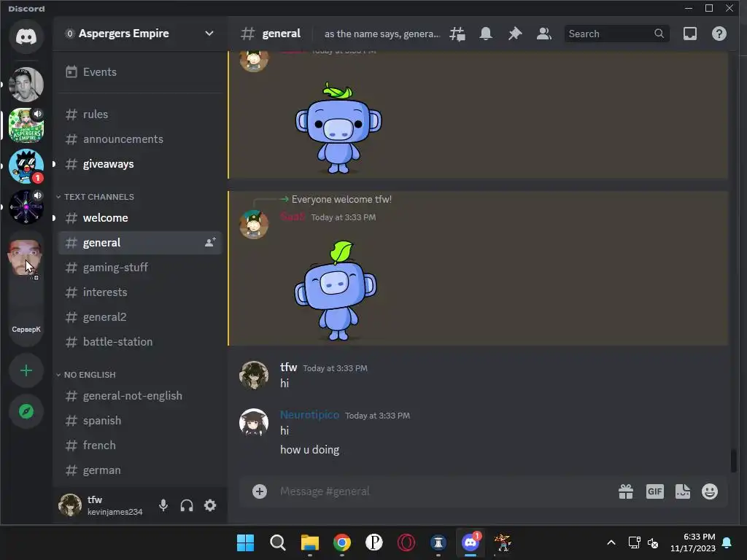The height and width of the screenshot is (560, 747).
Task: Open File Explorer from taskbar
Action: (x=309, y=542)
